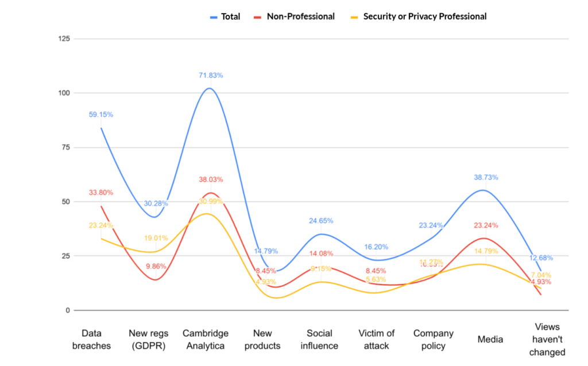The height and width of the screenshot is (366, 588).
Task: Select the 19.01% yellow data label
Action: coord(156,239)
